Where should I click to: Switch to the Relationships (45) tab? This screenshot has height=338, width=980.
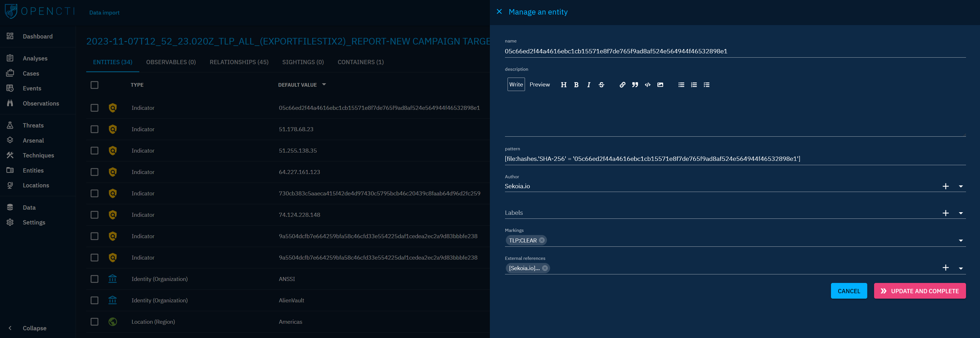[239, 62]
